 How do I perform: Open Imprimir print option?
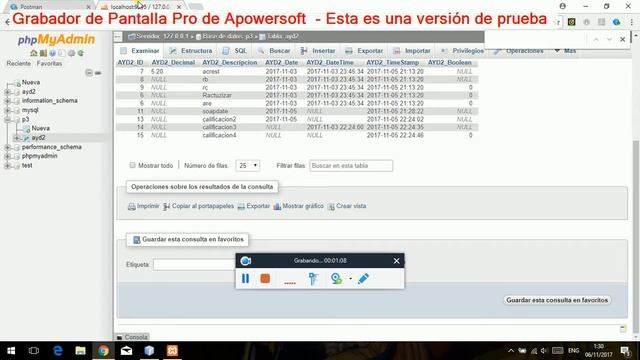(x=144, y=206)
